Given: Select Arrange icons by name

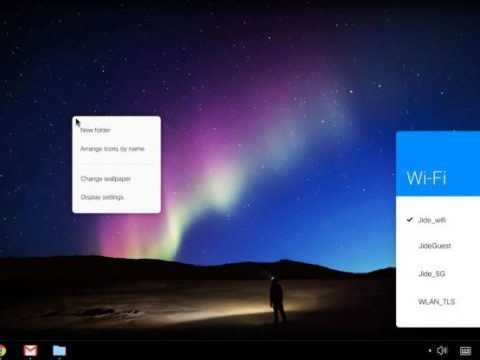Looking at the screenshot, I should pyautogui.click(x=112, y=149).
